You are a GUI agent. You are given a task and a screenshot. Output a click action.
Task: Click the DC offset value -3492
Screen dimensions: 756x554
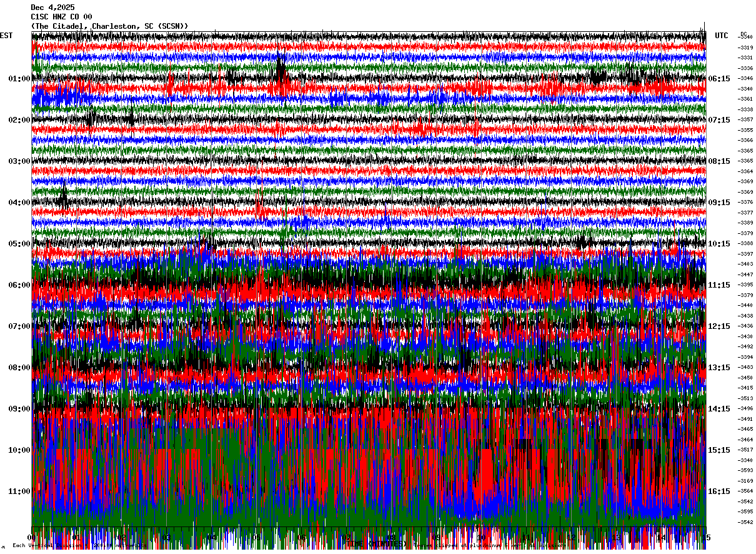click(746, 346)
